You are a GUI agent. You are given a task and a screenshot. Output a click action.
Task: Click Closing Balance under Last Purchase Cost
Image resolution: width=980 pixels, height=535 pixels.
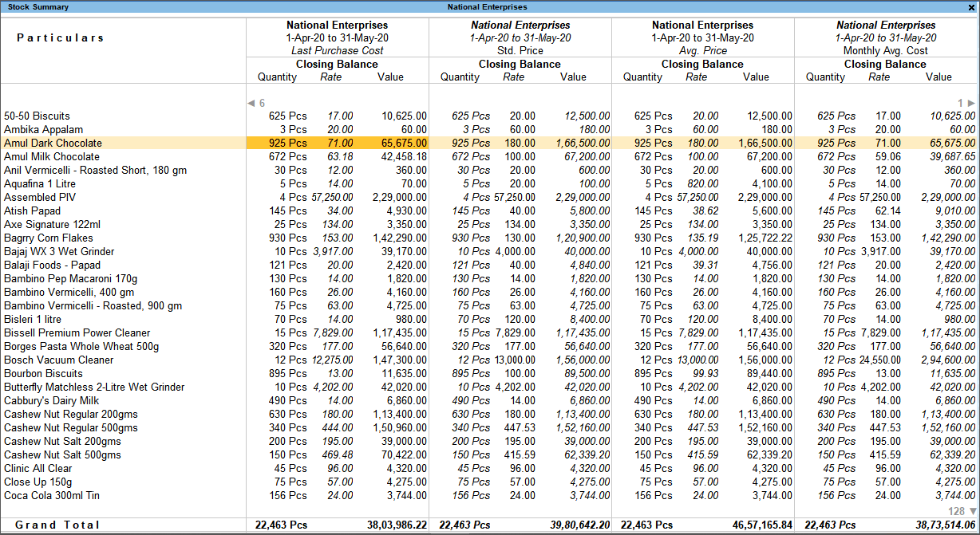[x=337, y=64]
